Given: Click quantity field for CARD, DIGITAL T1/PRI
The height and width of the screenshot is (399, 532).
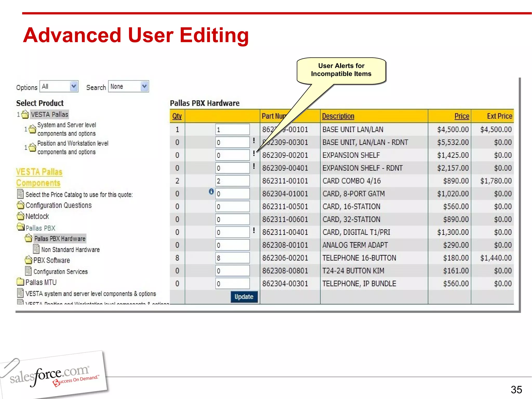Looking at the screenshot, I should click(x=232, y=232).
